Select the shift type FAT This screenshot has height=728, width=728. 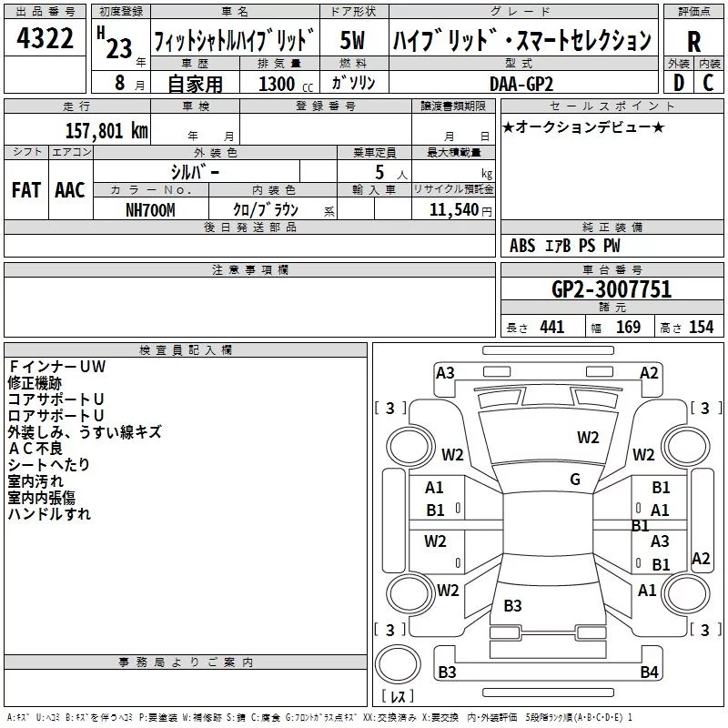[26, 190]
